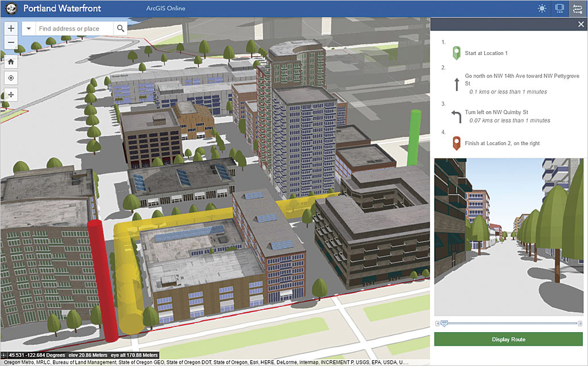Toggle the route directions tool in header
588x366 pixels.
tap(578, 8)
